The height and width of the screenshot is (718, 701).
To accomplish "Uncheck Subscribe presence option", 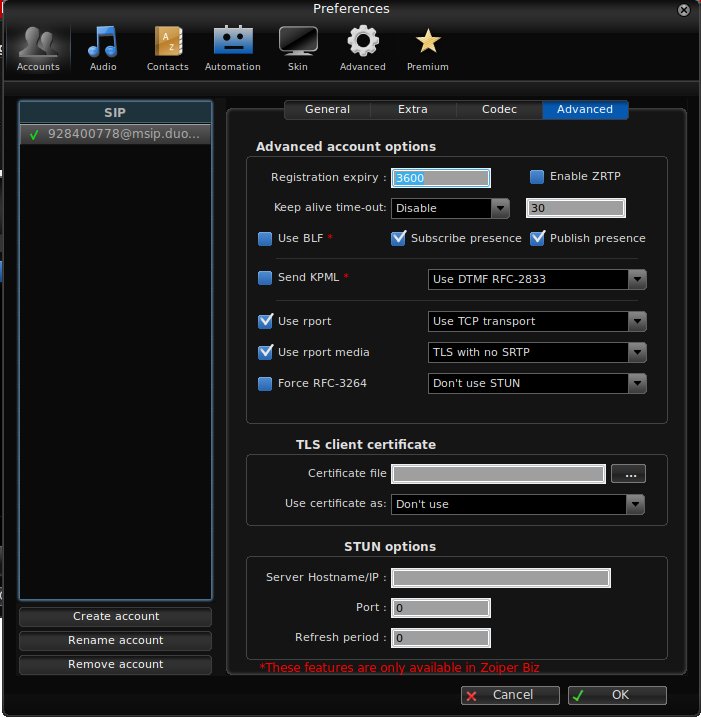I will click(398, 238).
